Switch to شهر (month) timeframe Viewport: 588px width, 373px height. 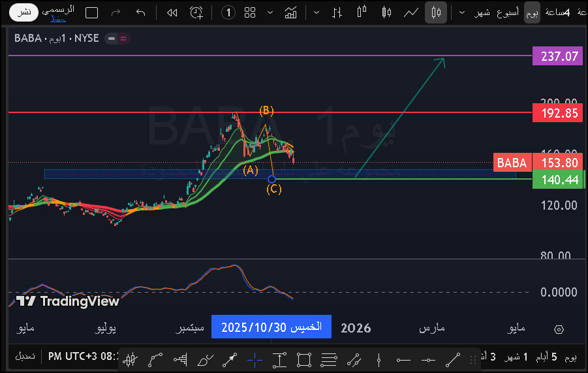tap(482, 13)
